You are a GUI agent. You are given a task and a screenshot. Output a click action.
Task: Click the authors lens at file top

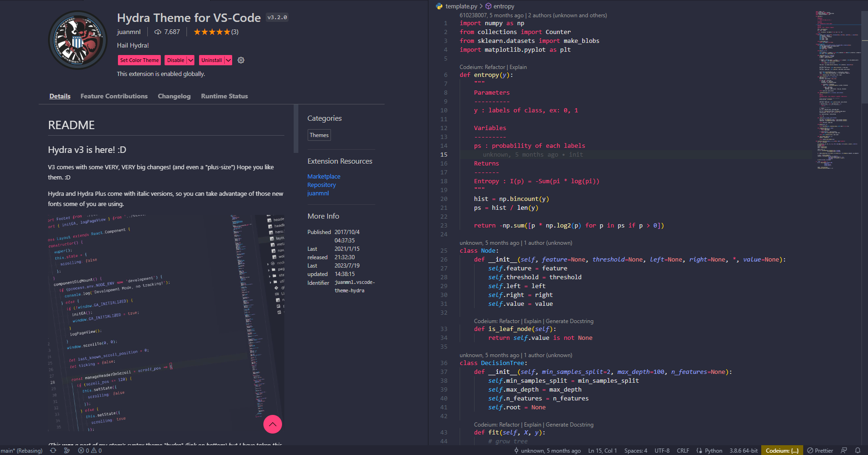tap(533, 15)
